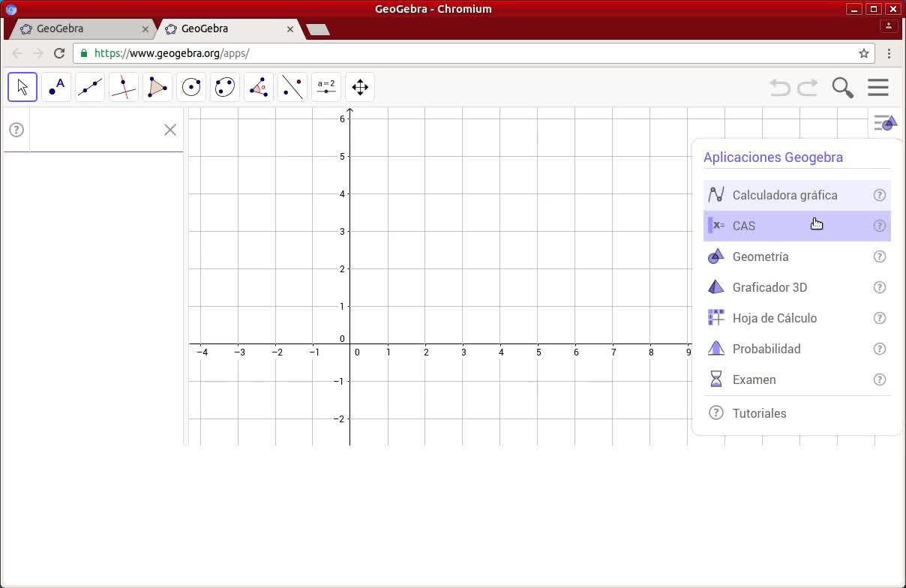The width and height of the screenshot is (906, 588).
Task: Select the Polygon tool
Action: click(x=157, y=87)
